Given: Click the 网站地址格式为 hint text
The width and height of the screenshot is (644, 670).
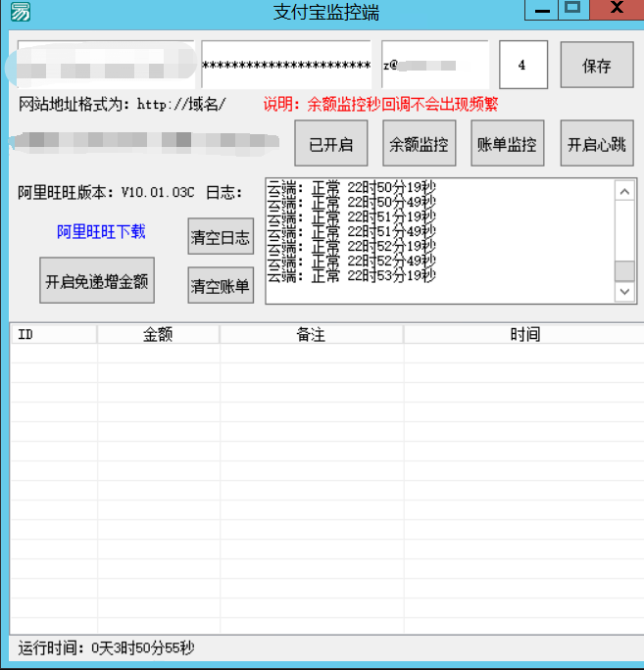Looking at the screenshot, I should tap(122, 104).
